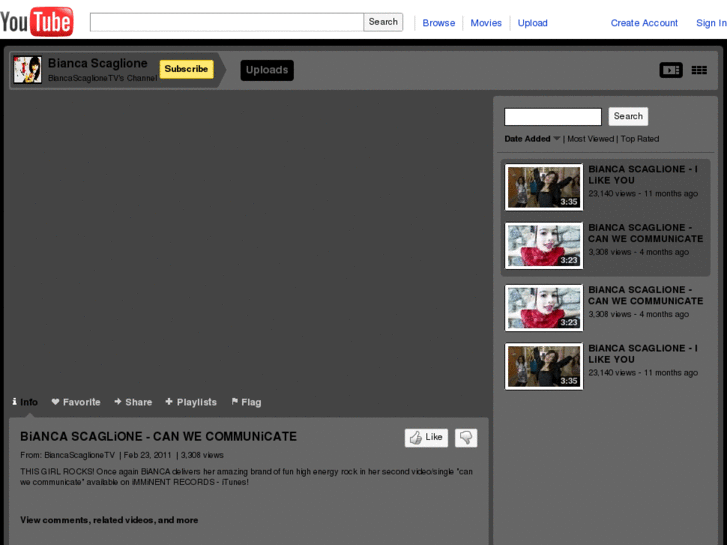727x545 pixels.
Task: Open first I LIKE YOU thumbnail
Action: [544, 187]
